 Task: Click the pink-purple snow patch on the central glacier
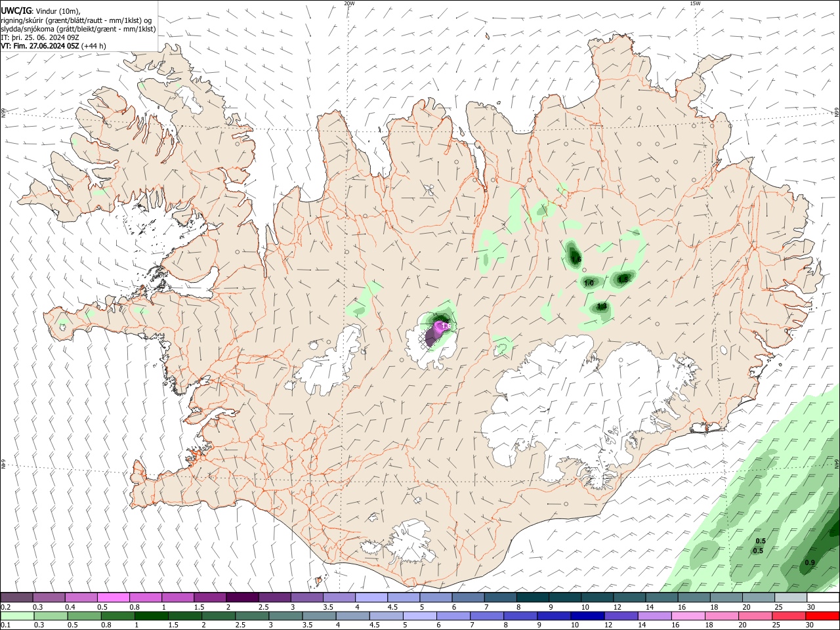[x=436, y=333]
